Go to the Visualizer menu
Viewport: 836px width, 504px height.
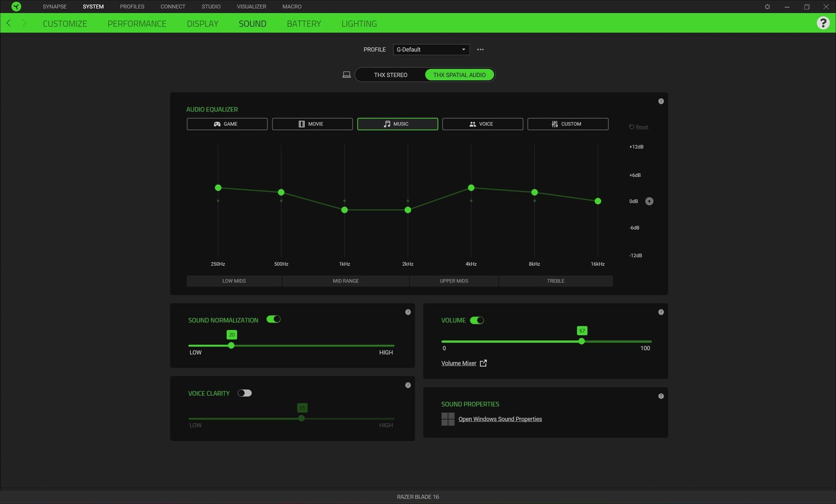pos(251,7)
